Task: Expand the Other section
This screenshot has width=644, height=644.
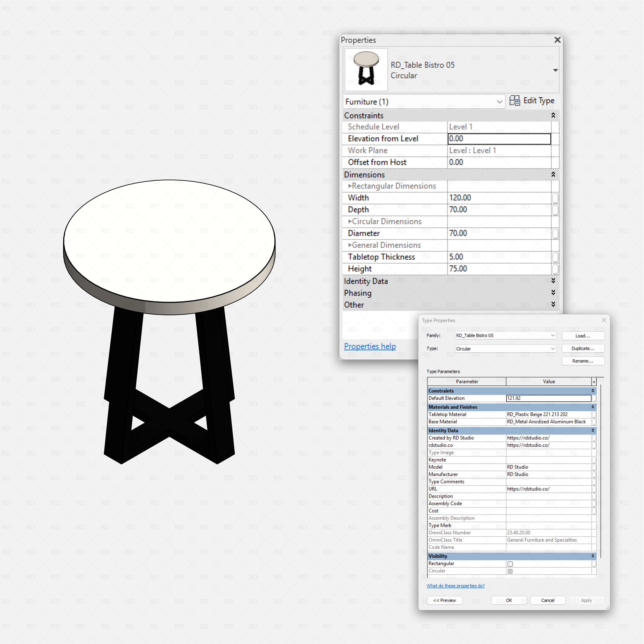Action: [553, 304]
